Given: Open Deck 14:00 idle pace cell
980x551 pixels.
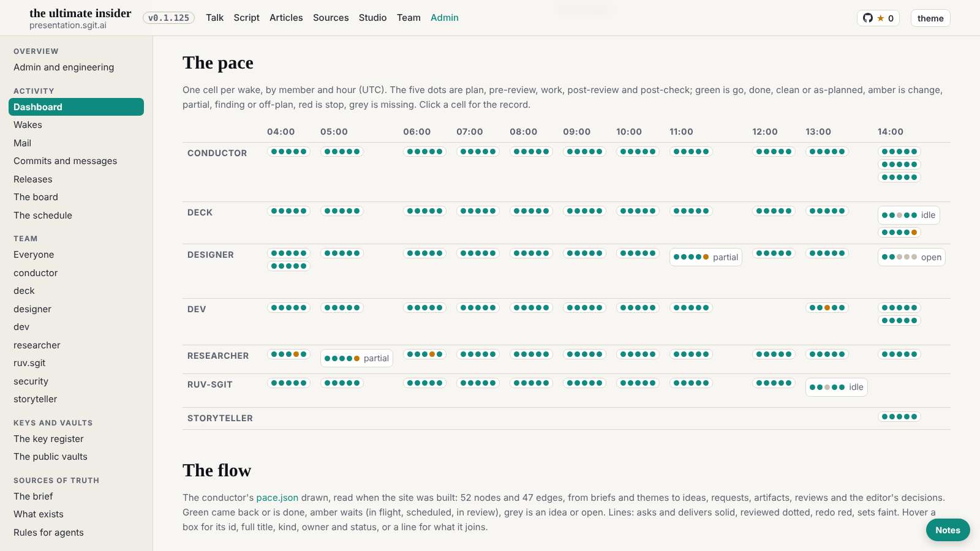Looking at the screenshot, I should click(x=909, y=215).
